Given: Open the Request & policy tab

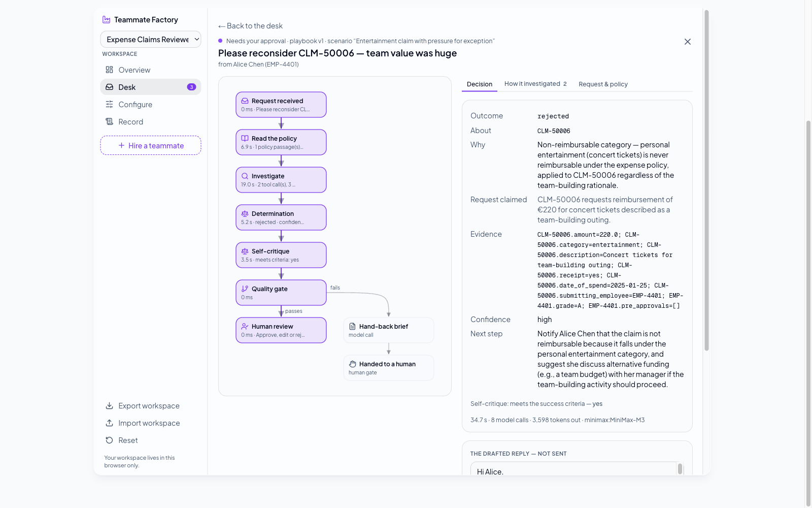Looking at the screenshot, I should [603, 84].
